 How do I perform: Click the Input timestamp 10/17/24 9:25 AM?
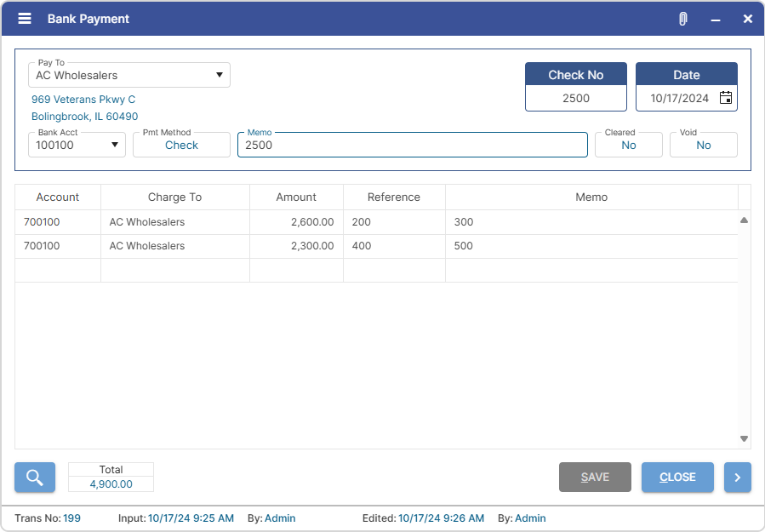pos(191,518)
